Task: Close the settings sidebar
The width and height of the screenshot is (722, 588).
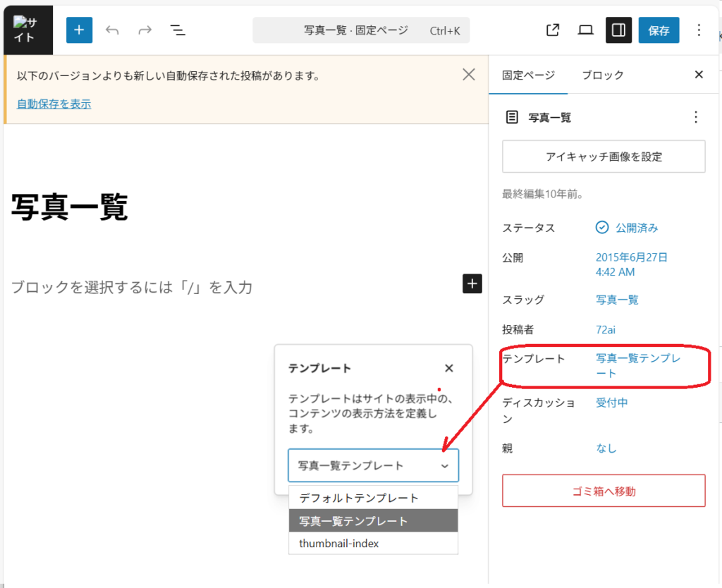Action: tap(699, 75)
